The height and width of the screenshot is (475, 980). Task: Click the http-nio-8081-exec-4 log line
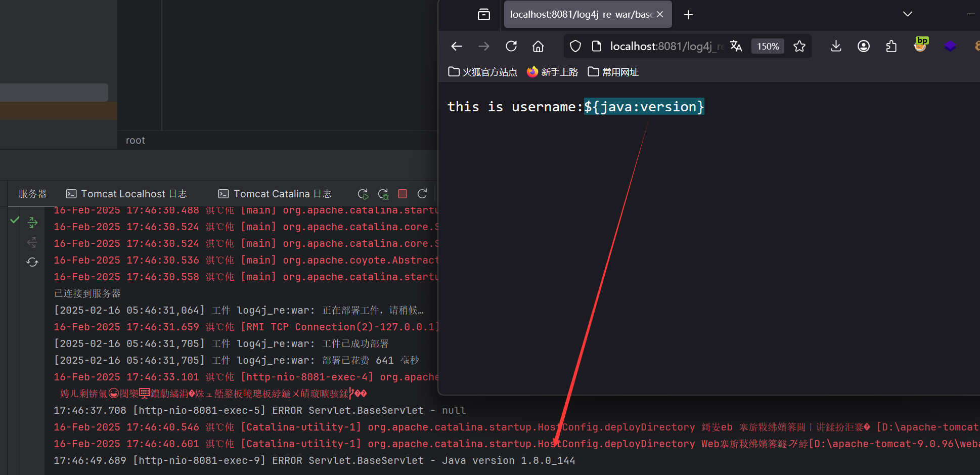(x=246, y=377)
